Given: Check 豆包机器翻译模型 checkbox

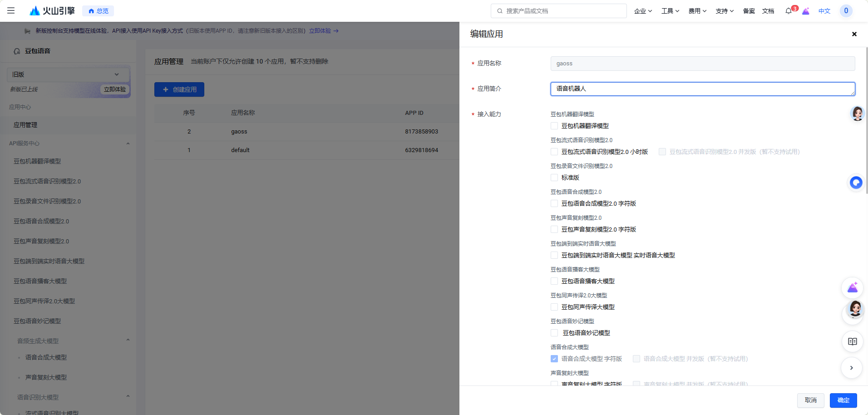Looking at the screenshot, I should pyautogui.click(x=554, y=126).
